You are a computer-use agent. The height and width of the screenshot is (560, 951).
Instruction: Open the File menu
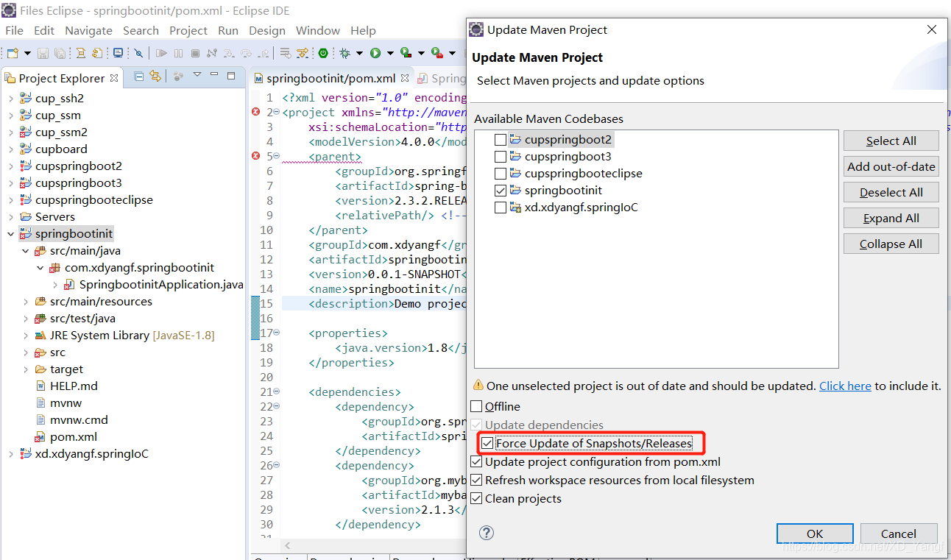pyautogui.click(x=14, y=30)
